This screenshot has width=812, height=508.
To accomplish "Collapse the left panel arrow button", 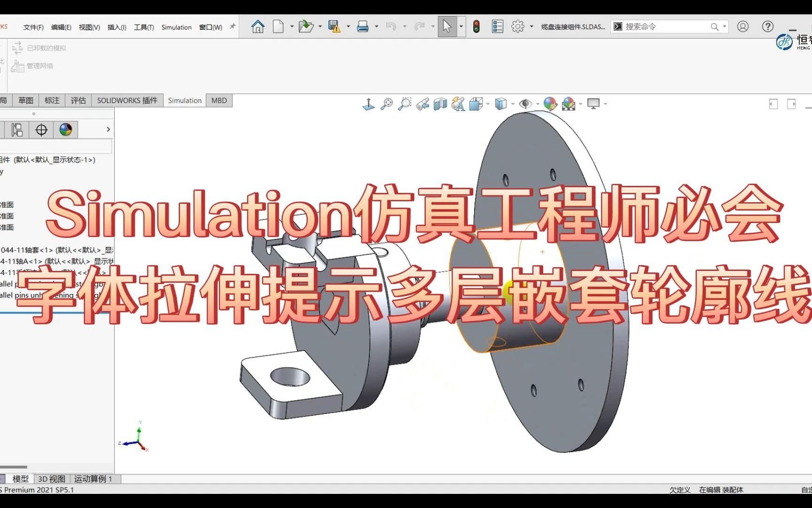I will click(x=773, y=104).
